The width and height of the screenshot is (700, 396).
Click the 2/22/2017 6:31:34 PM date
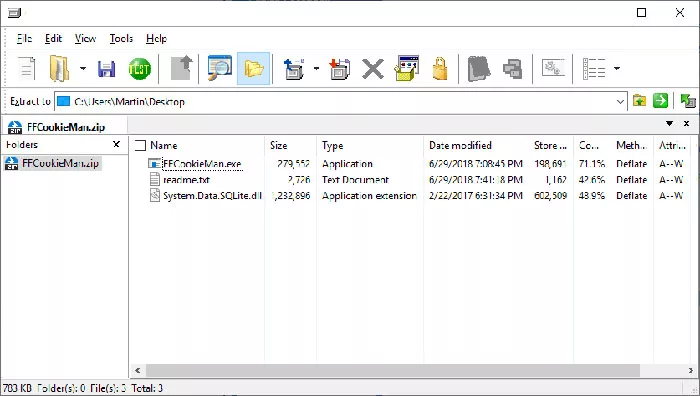[x=475, y=196]
